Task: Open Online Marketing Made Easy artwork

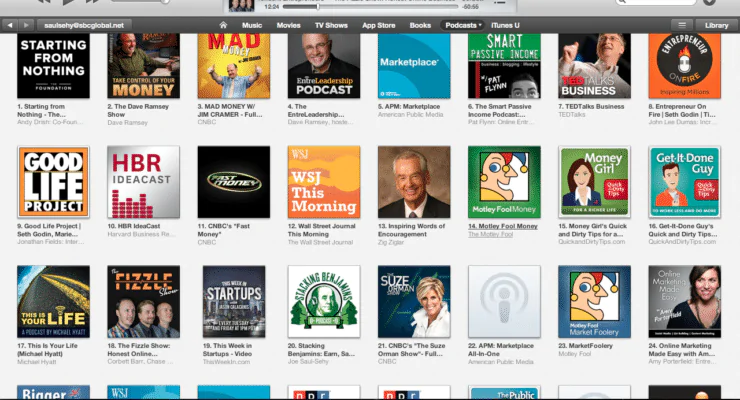Action: click(x=684, y=301)
